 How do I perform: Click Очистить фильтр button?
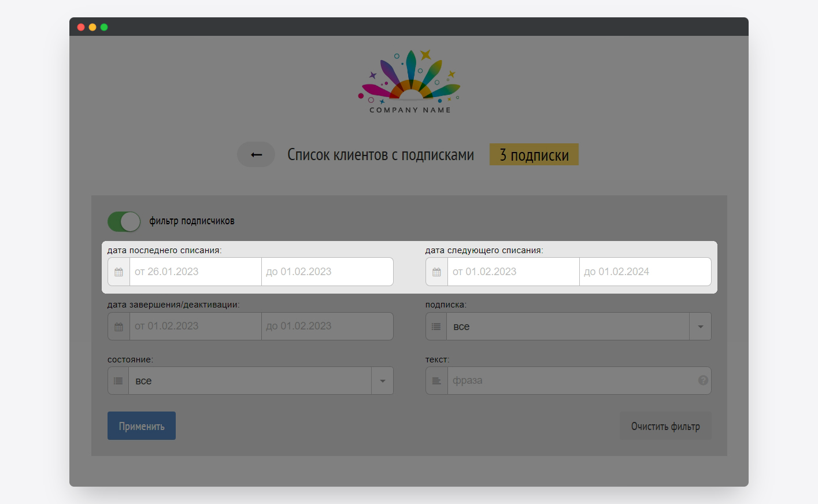pos(665,426)
